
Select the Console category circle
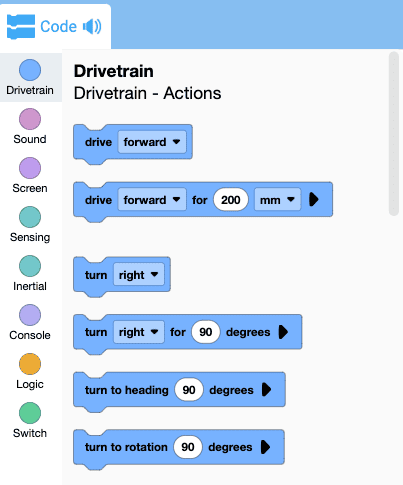(30, 315)
